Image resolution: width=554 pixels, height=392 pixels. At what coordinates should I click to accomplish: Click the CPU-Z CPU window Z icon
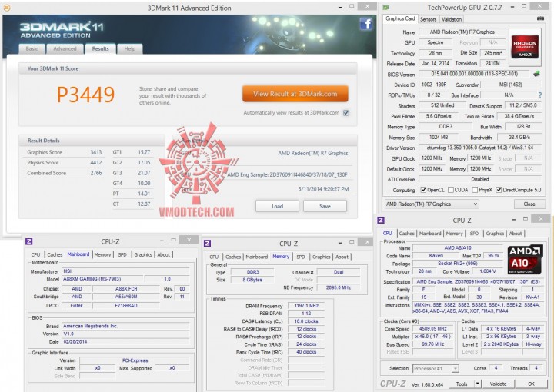[x=381, y=220]
